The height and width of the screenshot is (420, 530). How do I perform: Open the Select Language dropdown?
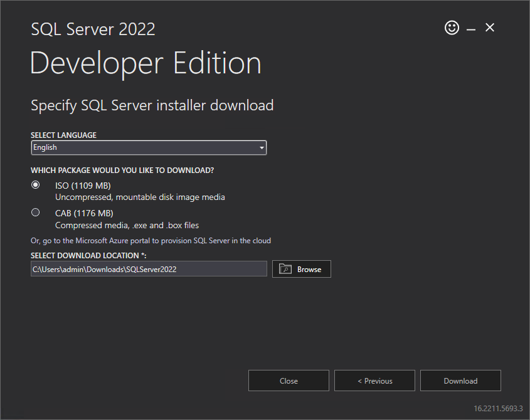click(x=149, y=148)
